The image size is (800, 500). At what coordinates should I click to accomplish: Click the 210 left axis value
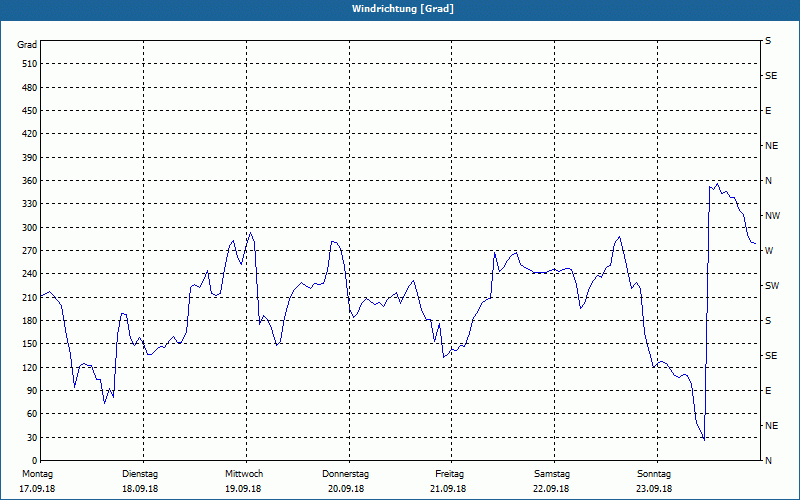pos(30,297)
